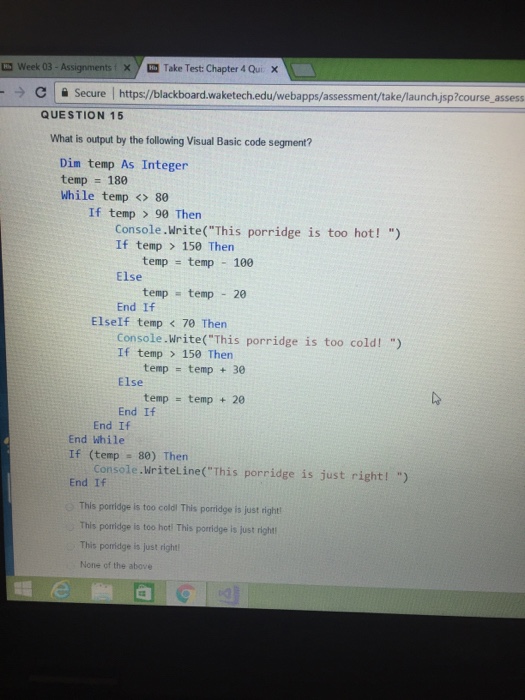Close the Week 03 - Assignments tab

127,68
